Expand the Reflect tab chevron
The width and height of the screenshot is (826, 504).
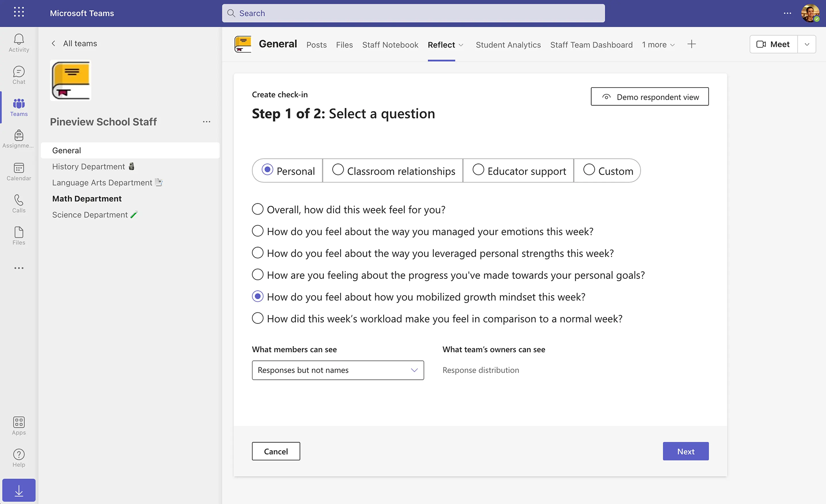[460, 45]
